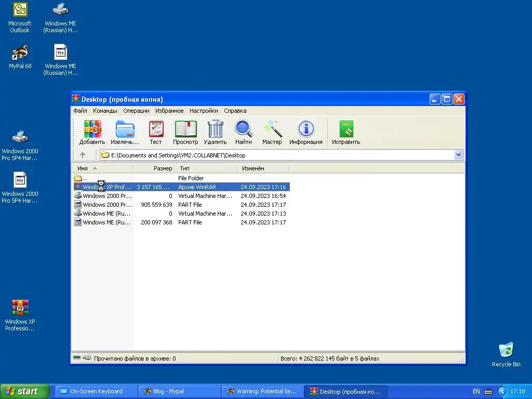Select the parent folder '..' row

(x=181, y=178)
